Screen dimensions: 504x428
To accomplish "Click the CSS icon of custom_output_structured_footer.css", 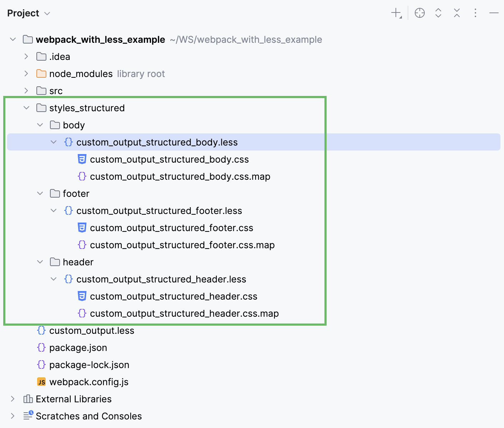I will point(82,228).
